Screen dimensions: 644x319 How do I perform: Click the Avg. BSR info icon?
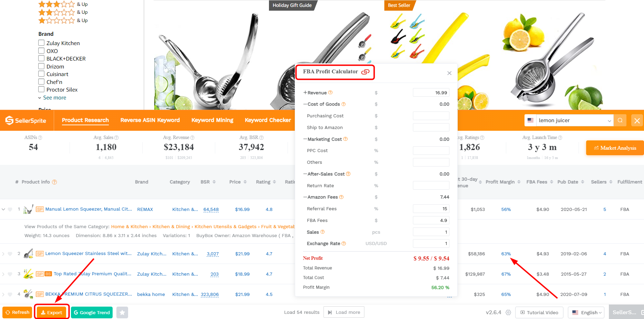point(261,138)
